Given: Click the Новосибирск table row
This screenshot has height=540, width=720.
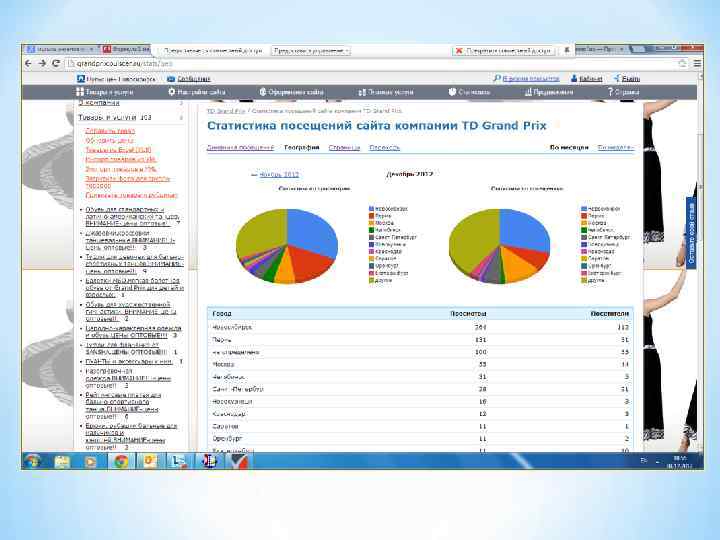Looking at the screenshot, I should point(420,327).
